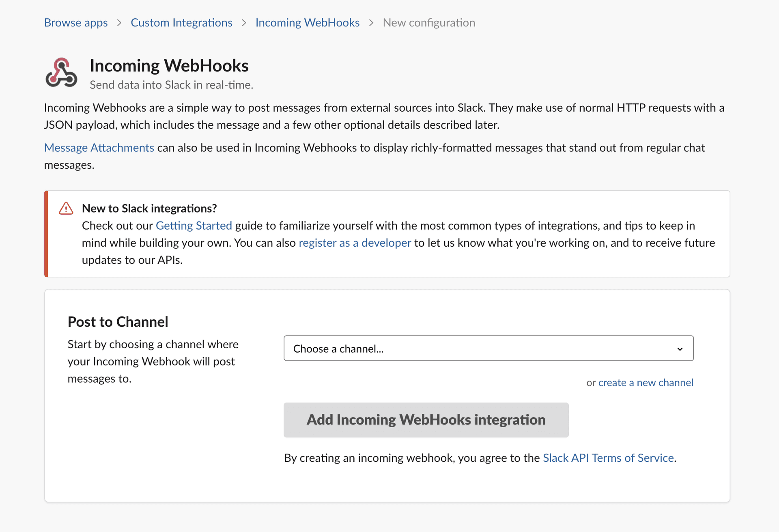Follow the register as a developer link
The width and height of the screenshot is (779, 532).
[x=355, y=243]
